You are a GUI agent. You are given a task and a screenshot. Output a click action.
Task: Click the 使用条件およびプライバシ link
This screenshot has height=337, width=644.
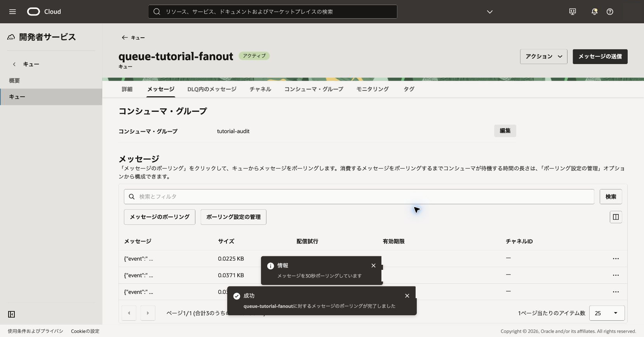(35, 331)
